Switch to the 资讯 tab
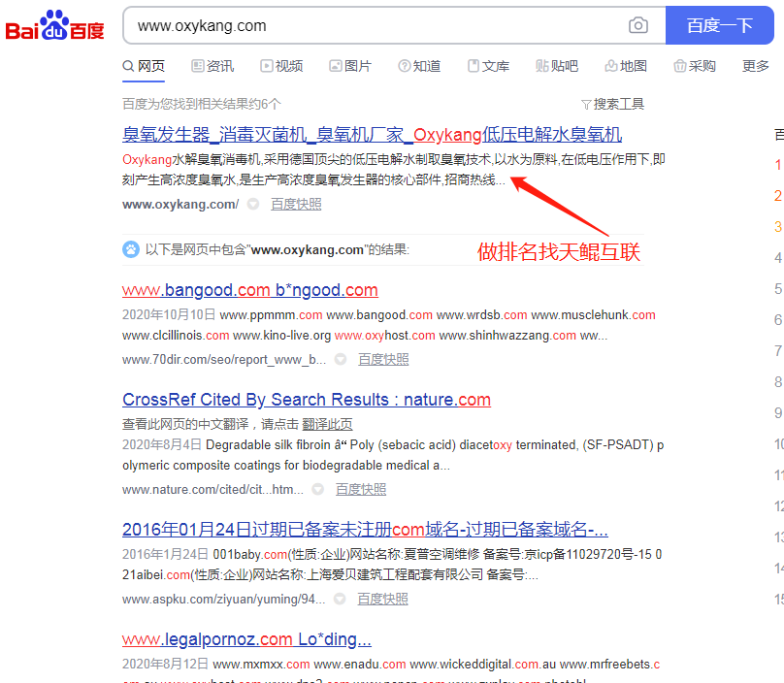 point(212,66)
